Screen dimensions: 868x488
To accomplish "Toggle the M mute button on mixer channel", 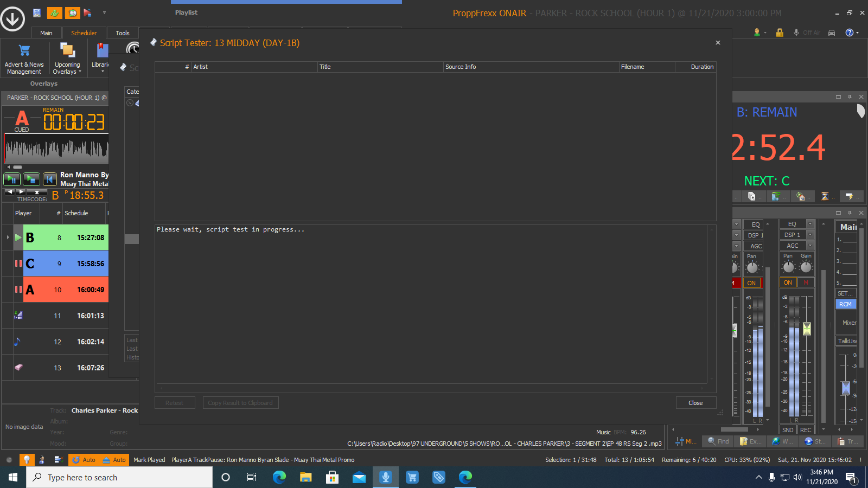I will point(806,282).
